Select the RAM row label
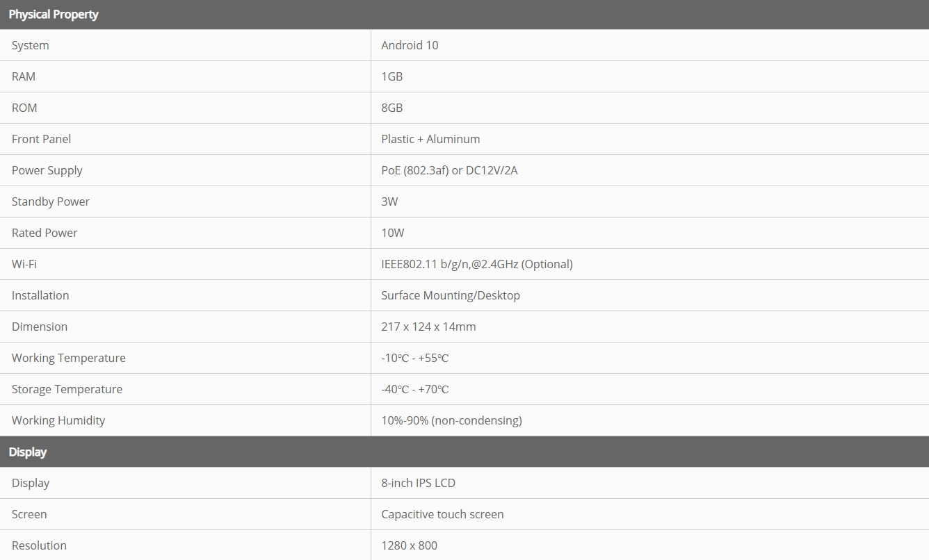The width and height of the screenshot is (929, 560). [24, 76]
